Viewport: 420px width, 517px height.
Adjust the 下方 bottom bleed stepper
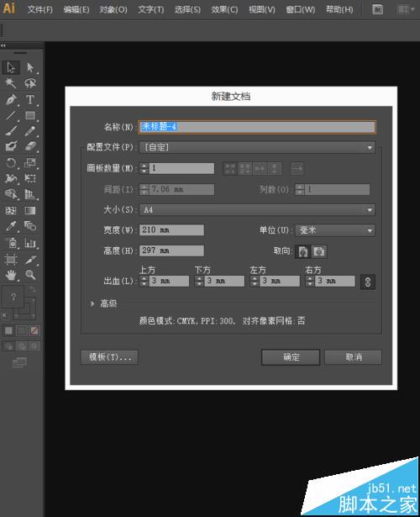[199, 282]
